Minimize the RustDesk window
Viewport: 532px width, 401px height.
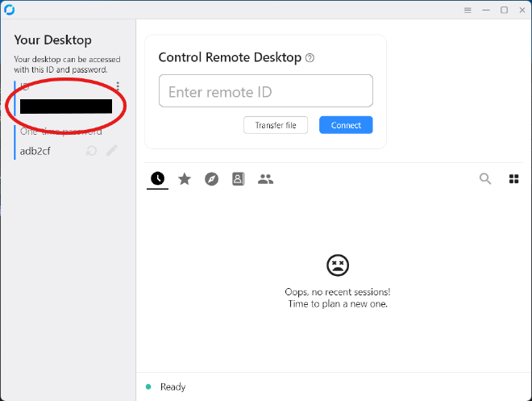[486, 10]
